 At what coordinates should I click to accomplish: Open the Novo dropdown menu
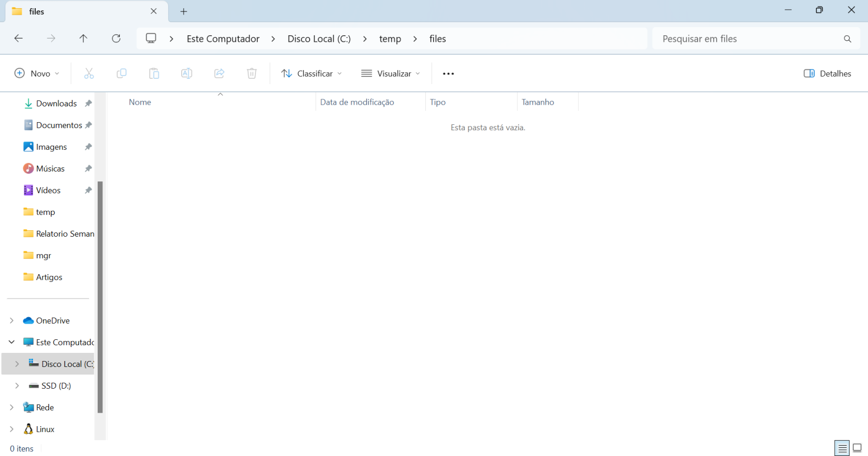37,73
